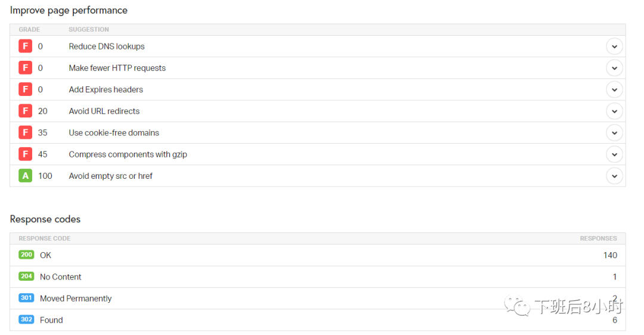Viewport: 644px width, 335px height.
Task: Click the green 204 No Content badge
Action: [x=26, y=277]
